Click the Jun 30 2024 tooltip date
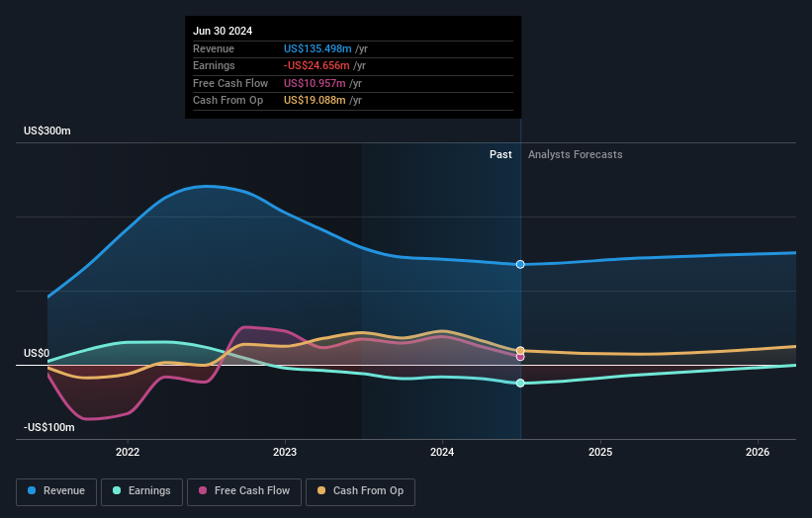This screenshot has height=518, width=812. [x=223, y=31]
